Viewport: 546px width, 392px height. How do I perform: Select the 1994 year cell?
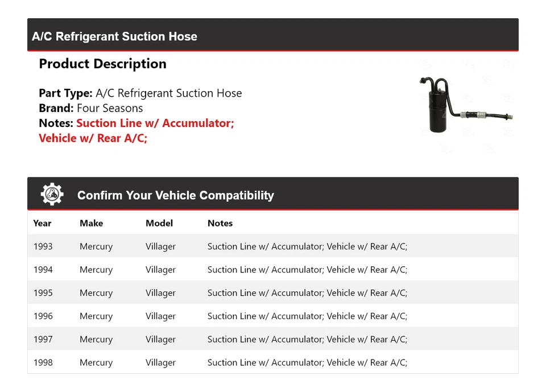(x=43, y=270)
